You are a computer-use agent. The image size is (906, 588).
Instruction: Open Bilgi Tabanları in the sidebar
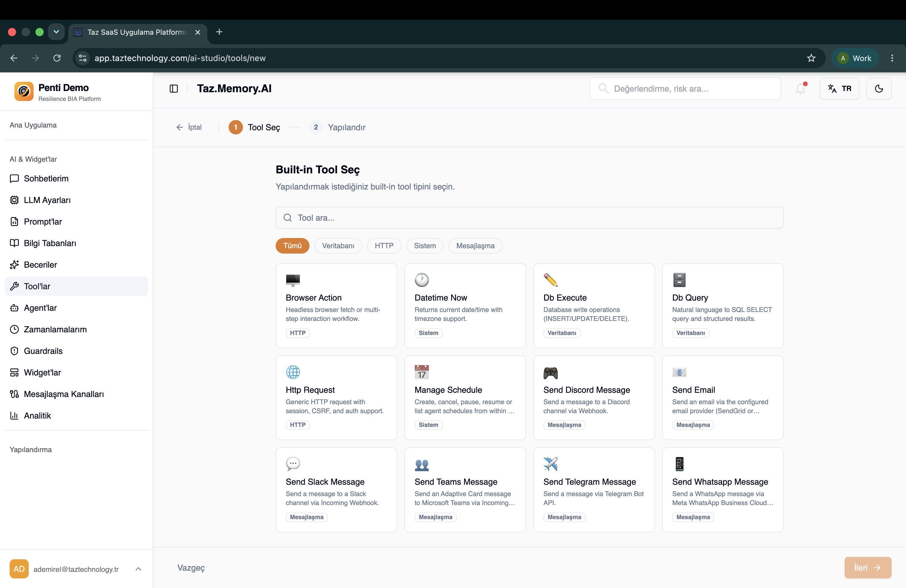click(76, 243)
